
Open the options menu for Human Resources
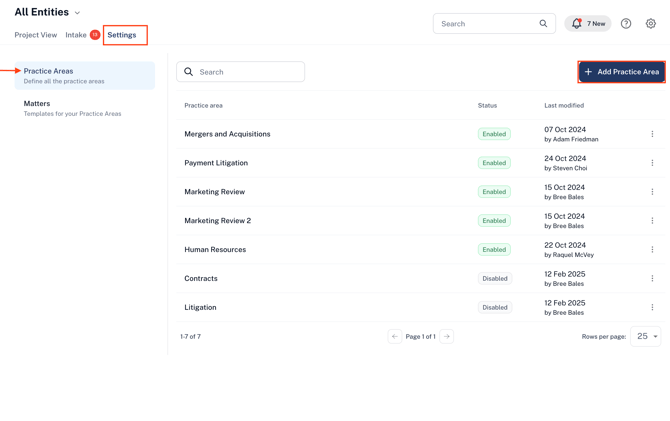[x=652, y=249]
